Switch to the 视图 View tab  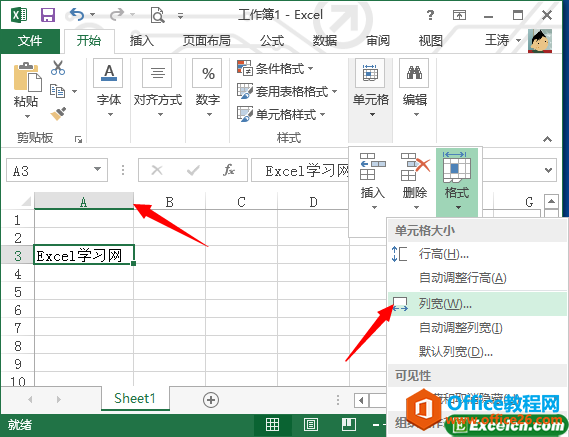[x=431, y=41]
